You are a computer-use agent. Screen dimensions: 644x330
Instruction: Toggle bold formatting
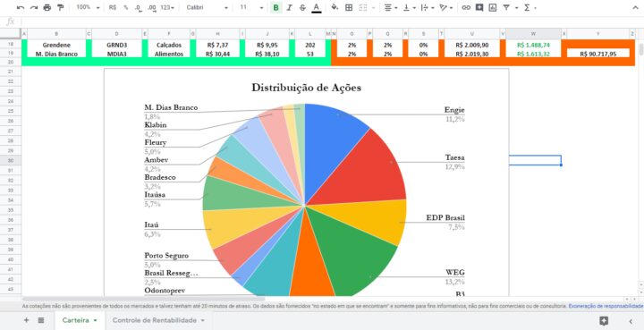pos(276,7)
